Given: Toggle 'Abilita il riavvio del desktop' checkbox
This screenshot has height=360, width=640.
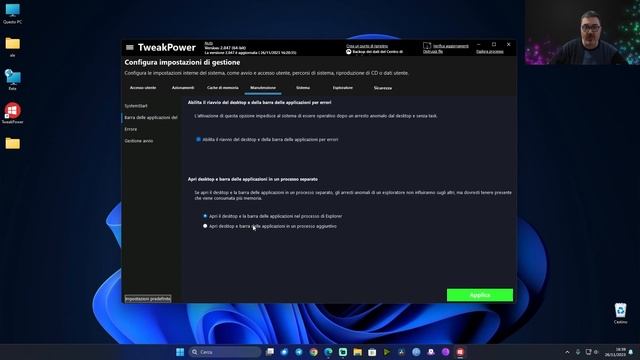Looking at the screenshot, I should pyautogui.click(x=198, y=140).
